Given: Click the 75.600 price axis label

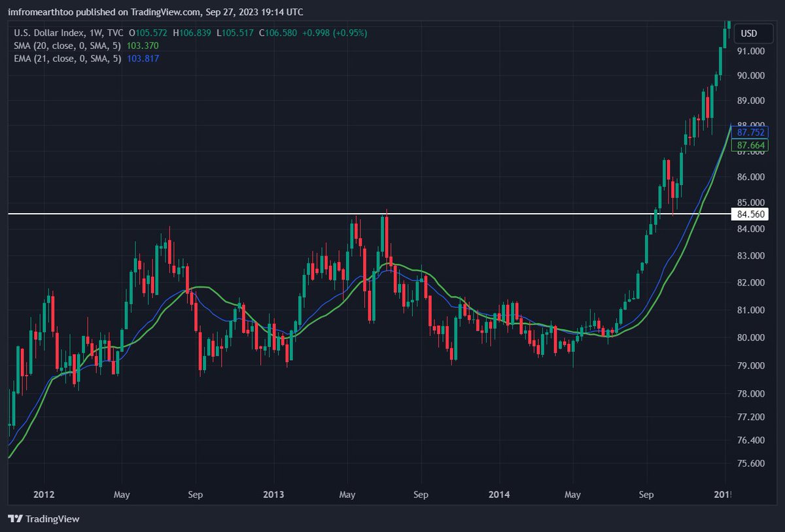Looking at the screenshot, I should (750, 463).
